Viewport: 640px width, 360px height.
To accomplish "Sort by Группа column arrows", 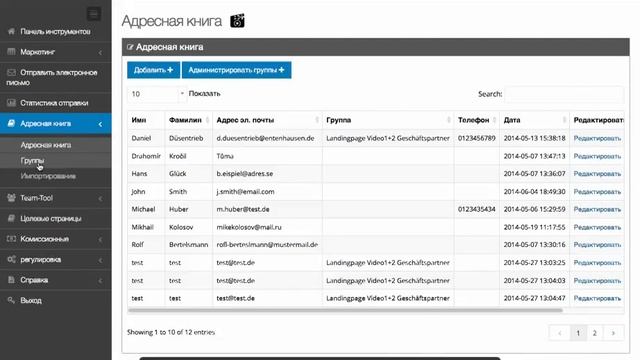I will (x=449, y=120).
